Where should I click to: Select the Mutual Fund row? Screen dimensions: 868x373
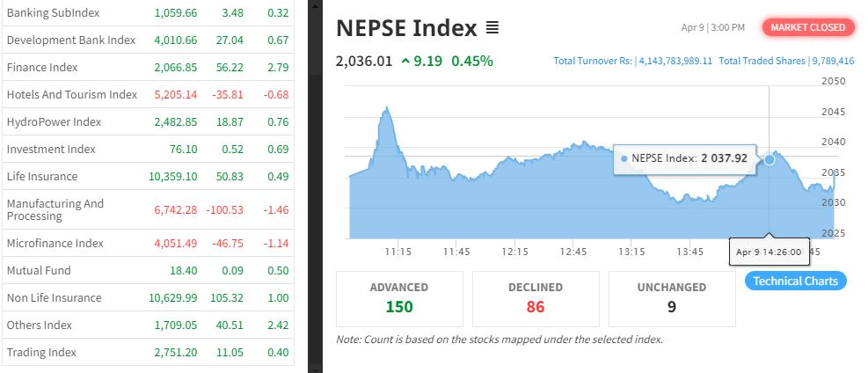pyautogui.click(x=39, y=270)
